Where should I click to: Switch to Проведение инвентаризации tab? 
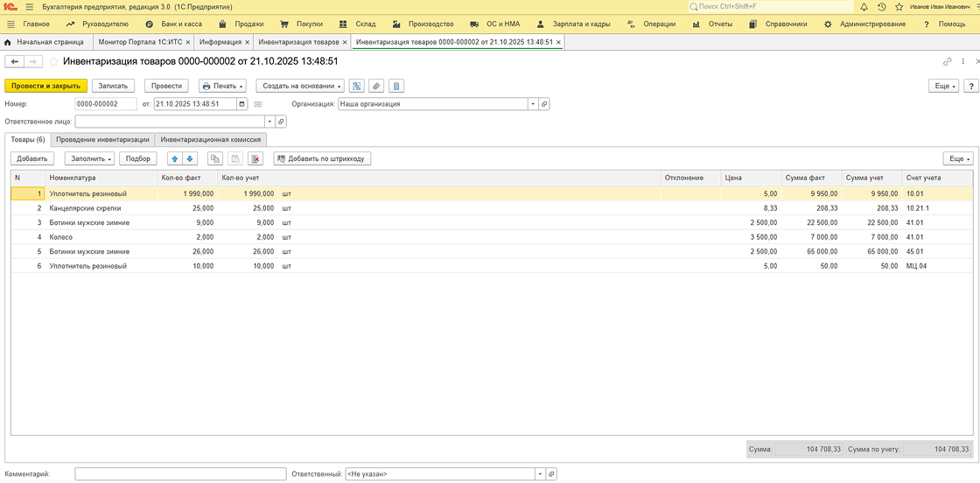point(103,139)
